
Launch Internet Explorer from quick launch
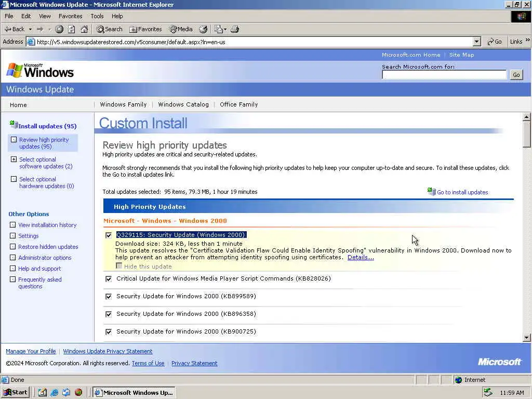click(54, 393)
